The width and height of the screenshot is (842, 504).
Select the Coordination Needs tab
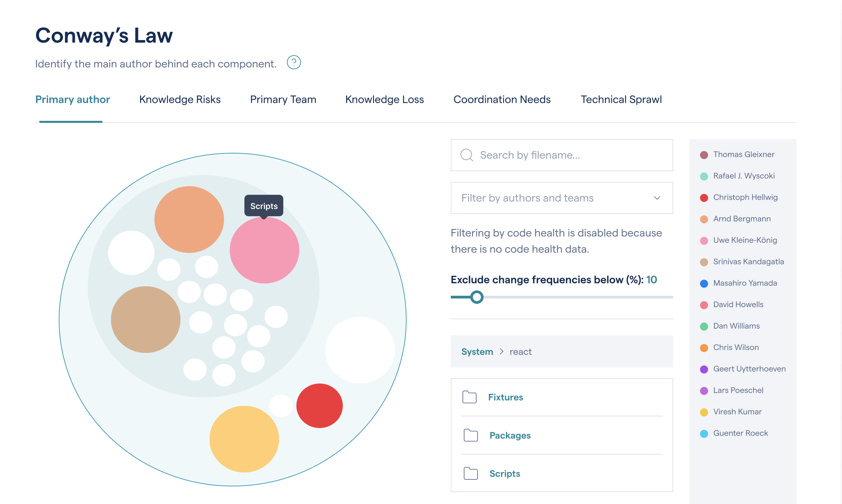pos(502,99)
